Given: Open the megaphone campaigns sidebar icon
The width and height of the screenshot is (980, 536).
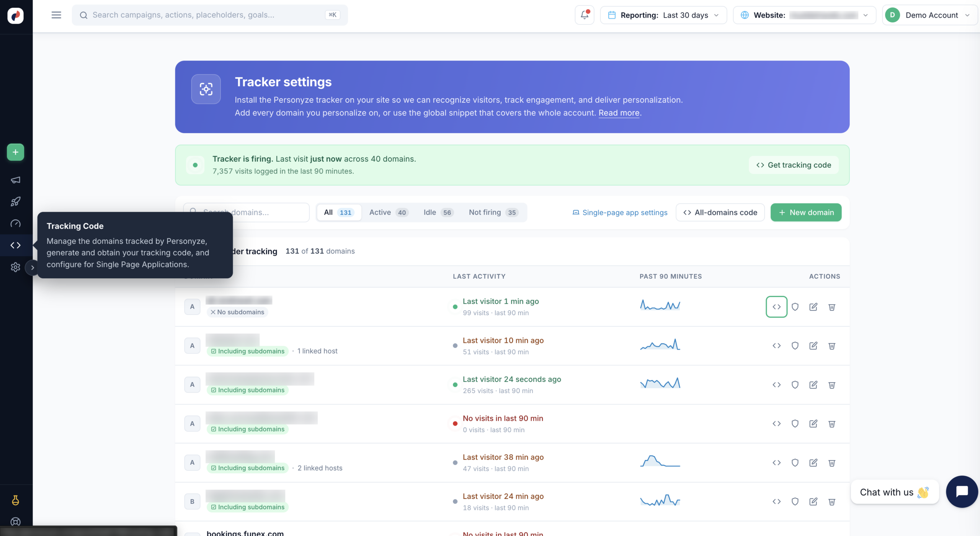Looking at the screenshot, I should (15, 180).
